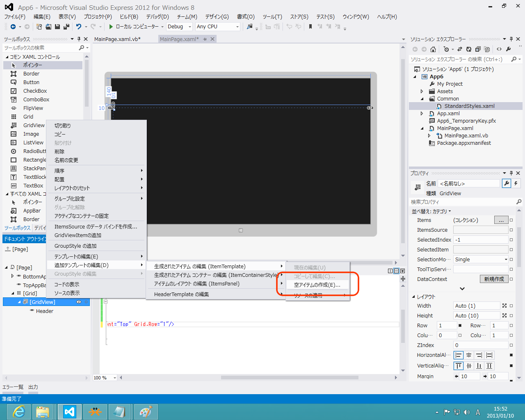Click the ... button for Items collection
The height and width of the screenshot is (420, 525).
(501, 220)
